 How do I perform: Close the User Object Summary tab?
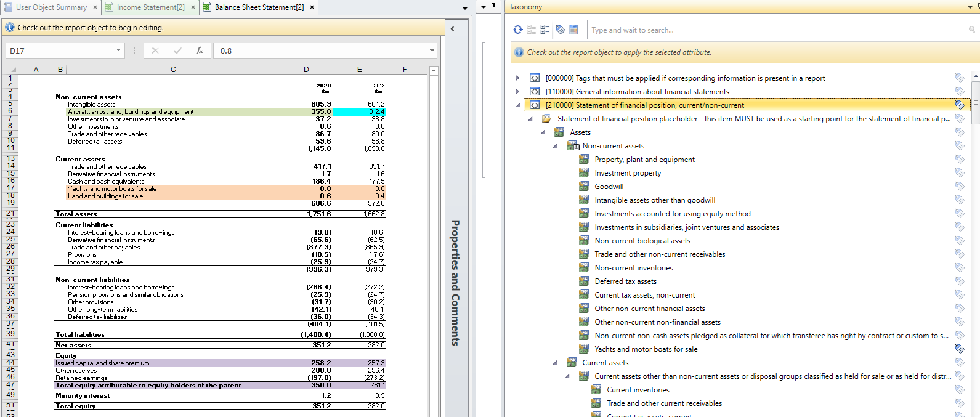(95, 7)
